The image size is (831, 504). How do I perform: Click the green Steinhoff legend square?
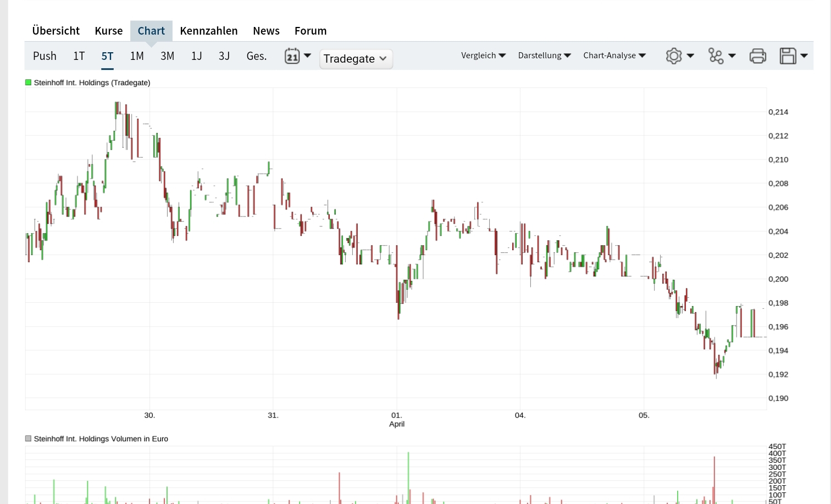tap(29, 82)
